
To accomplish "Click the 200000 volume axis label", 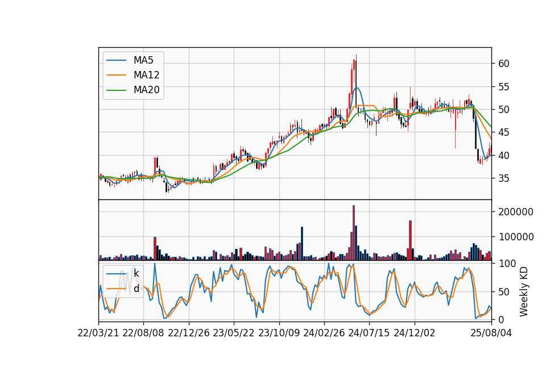I will 516,212.
